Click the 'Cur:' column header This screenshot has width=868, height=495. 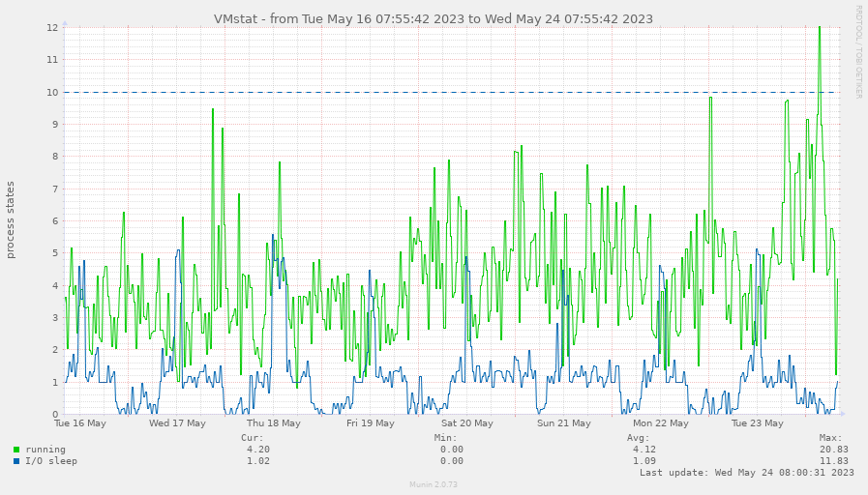coord(253,438)
